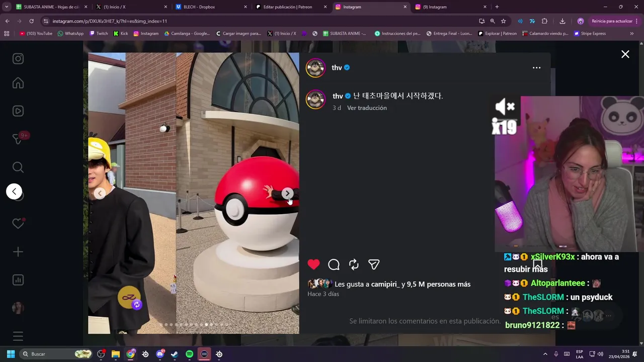The height and width of the screenshot is (362, 644).
Task: Open camipiri_ in likes line
Action: 385,284
